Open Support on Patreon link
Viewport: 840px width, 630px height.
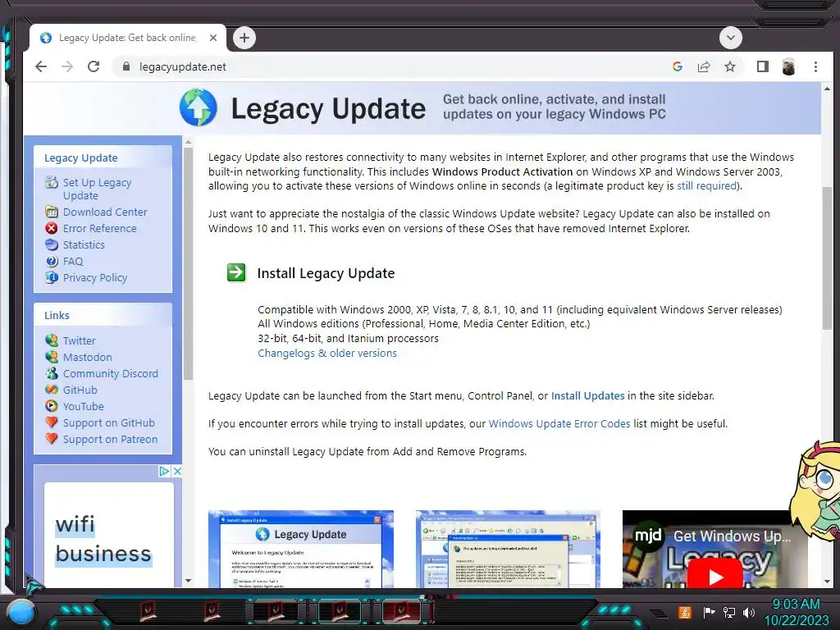pyautogui.click(x=111, y=440)
